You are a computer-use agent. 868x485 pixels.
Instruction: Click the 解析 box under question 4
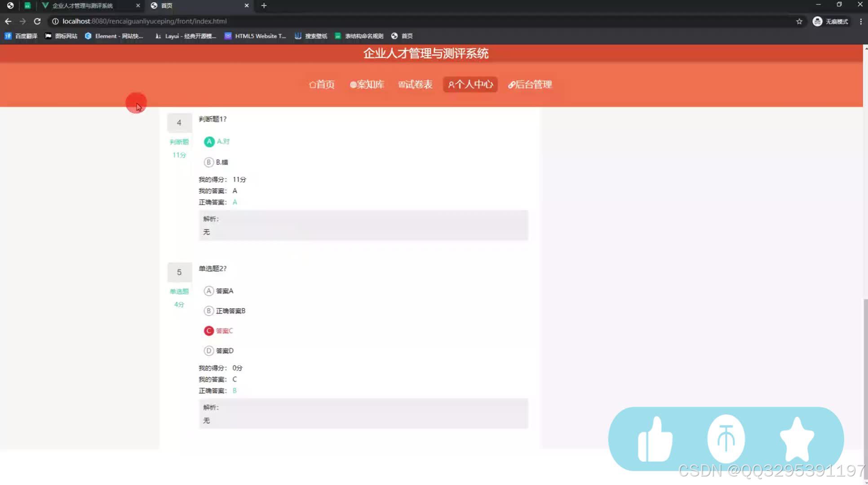363,225
